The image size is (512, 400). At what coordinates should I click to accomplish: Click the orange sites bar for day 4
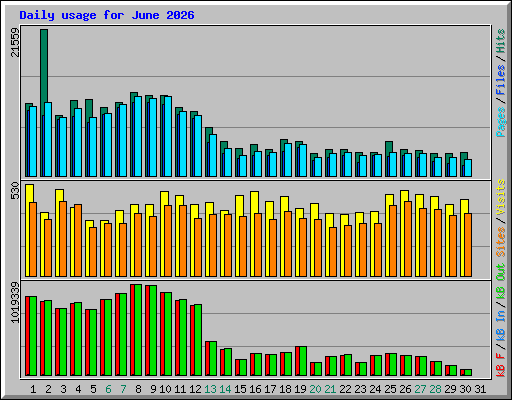(x=78, y=240)
